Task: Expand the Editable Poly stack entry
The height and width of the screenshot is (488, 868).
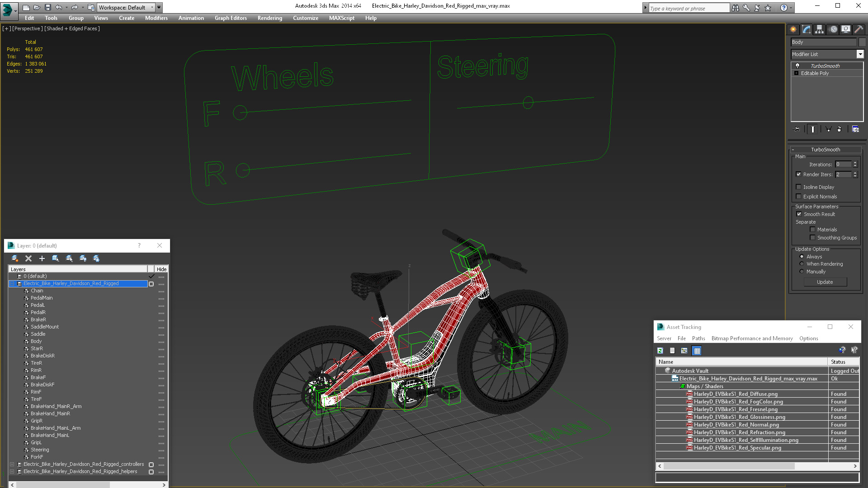Action: pyautogui.click(x=796, y=73)
